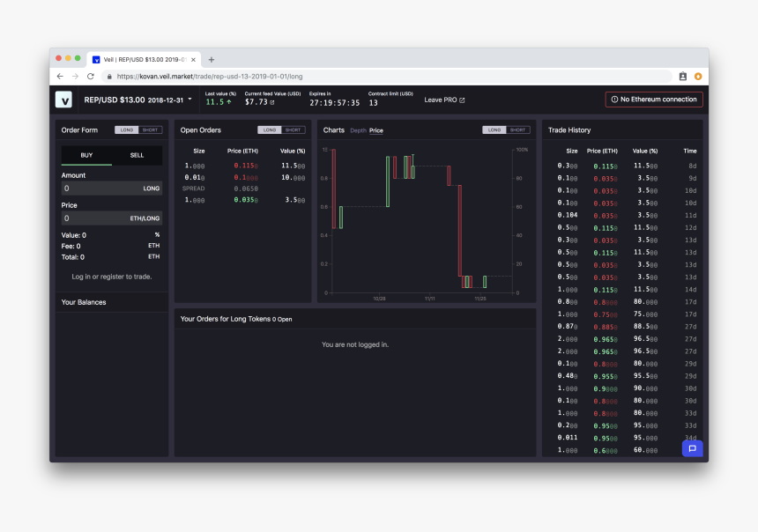The height and width of the screenshot is (532, 758).
Task: Click the No Ethereum connection button
Action: tap(654, 100)
